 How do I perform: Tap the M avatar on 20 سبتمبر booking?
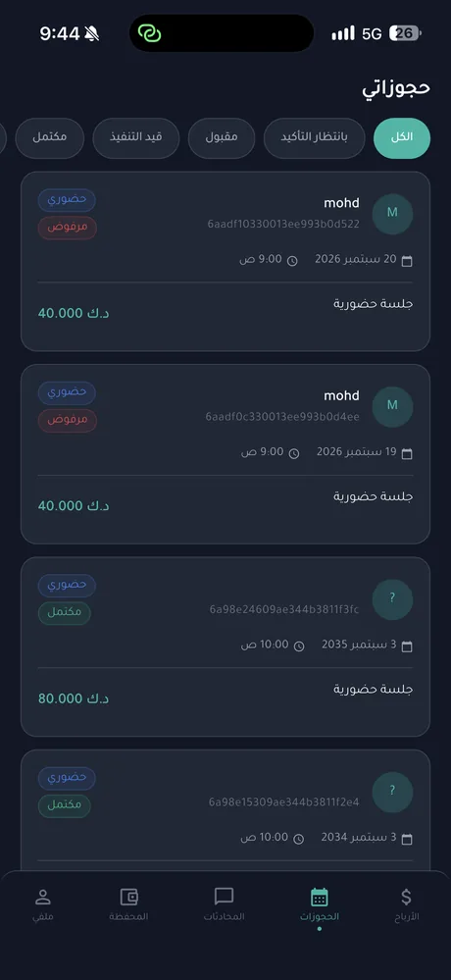(392, 214)
